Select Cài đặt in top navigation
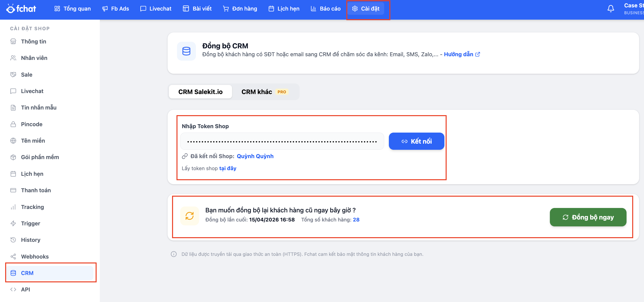Image resolution: width=644 pixels, height=302 pixels. pyautogui.click(x=366, y=9)
